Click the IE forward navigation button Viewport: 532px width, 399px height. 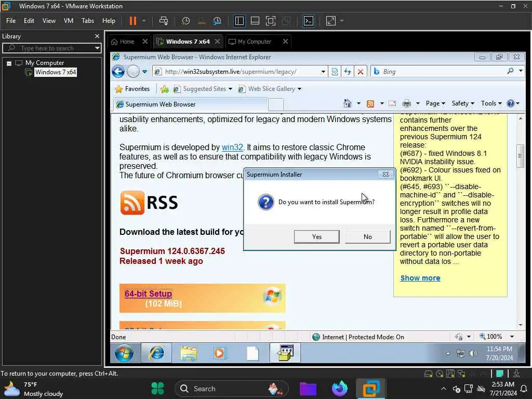pyautogui.click(x=133, y=72)
